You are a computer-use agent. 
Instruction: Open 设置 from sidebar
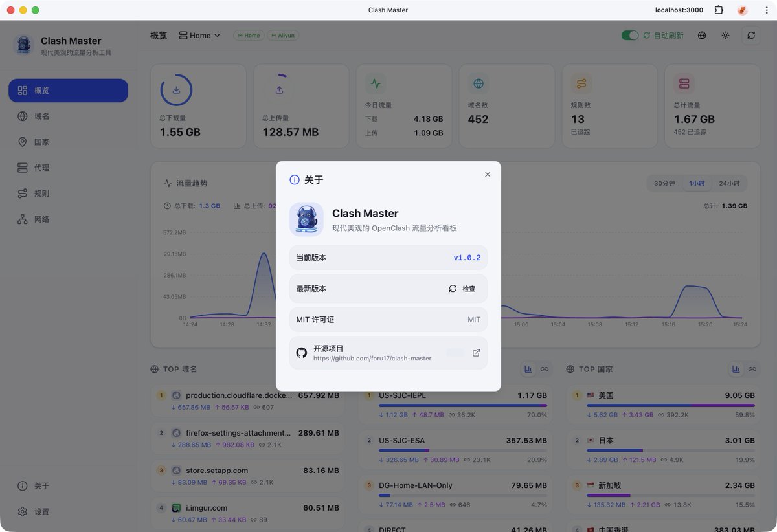pos(68,511)
